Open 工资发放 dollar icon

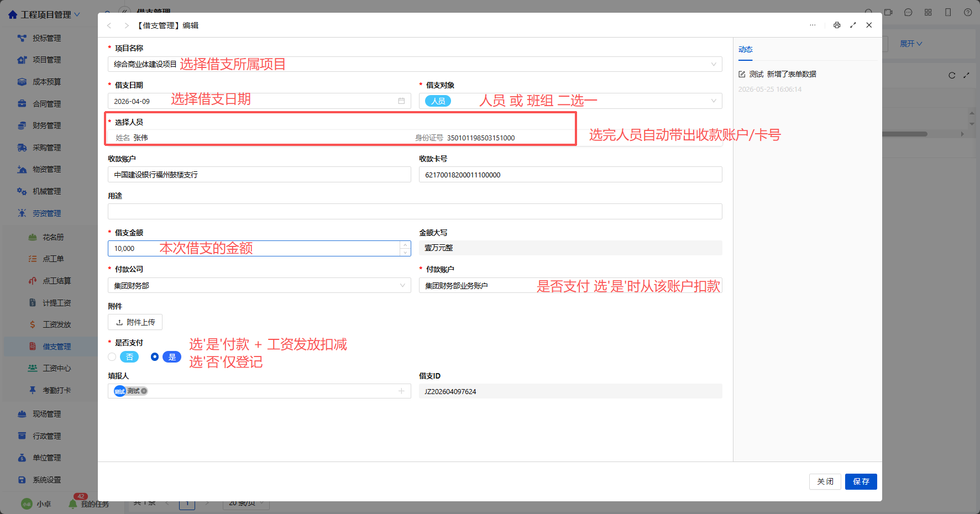point(33,324)
